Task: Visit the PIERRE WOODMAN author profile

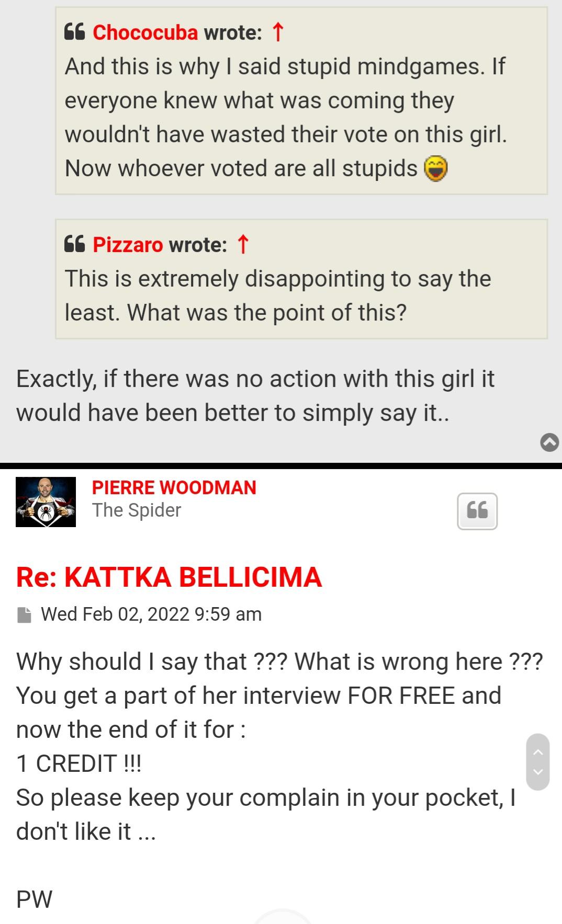Action: point(174,487)
